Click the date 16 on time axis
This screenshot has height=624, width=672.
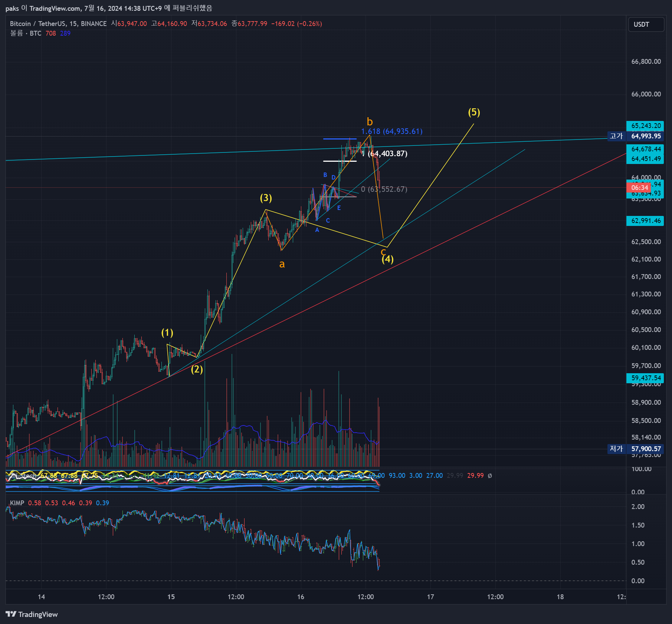(x=301, y=597)
